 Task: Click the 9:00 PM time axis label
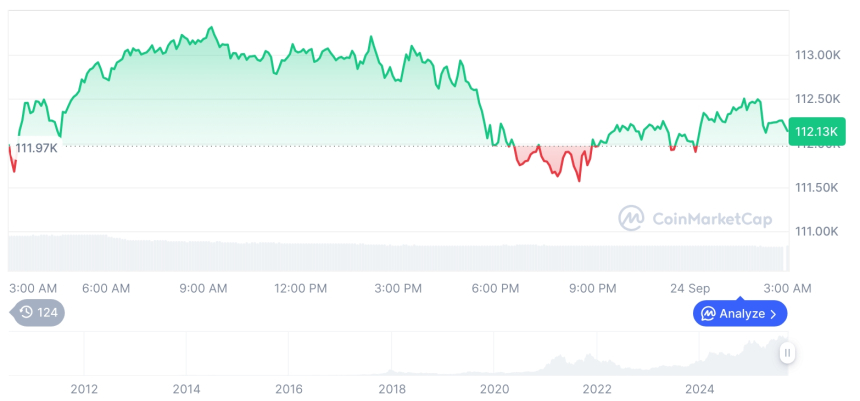[x=593, y=288]
